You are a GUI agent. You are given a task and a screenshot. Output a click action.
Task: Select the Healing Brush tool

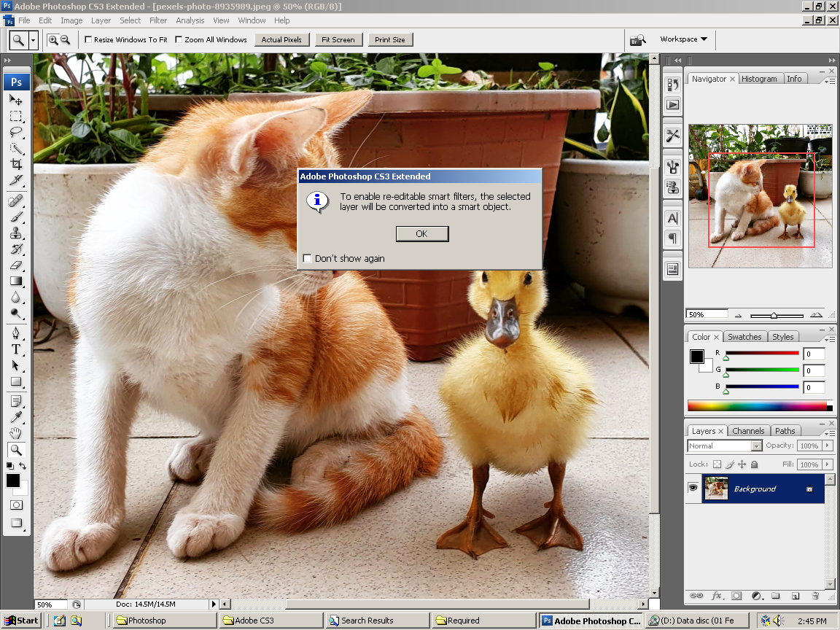pyautogui.click(x=15, y=201)
